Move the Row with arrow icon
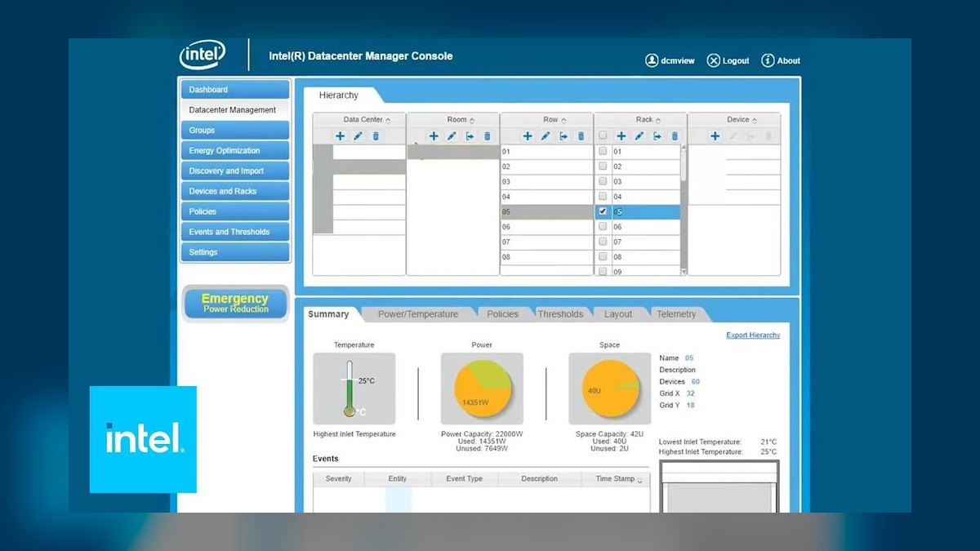The width and height of the screenshot is (980, 551). (563, 136)
